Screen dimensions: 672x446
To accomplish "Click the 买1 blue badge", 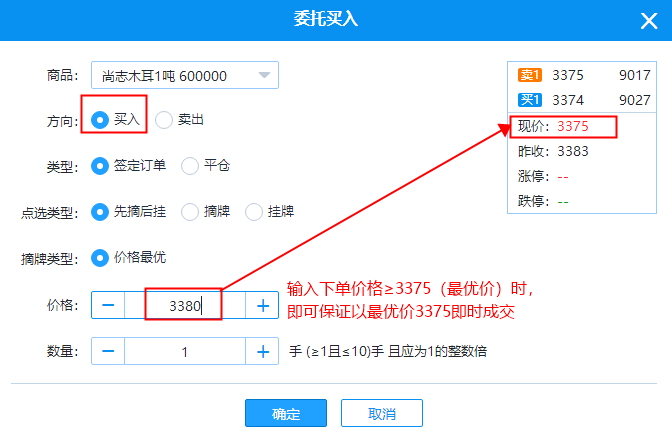I will coord(530,100).
